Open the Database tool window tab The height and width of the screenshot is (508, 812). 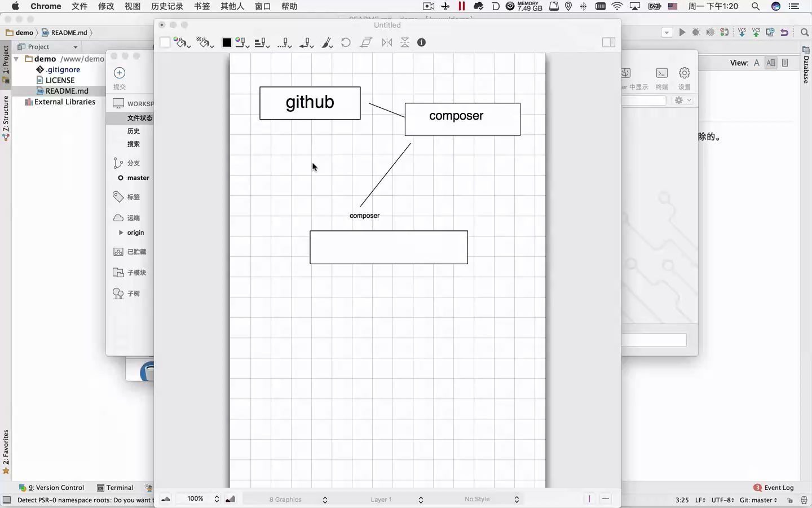[x=806, y=65]
